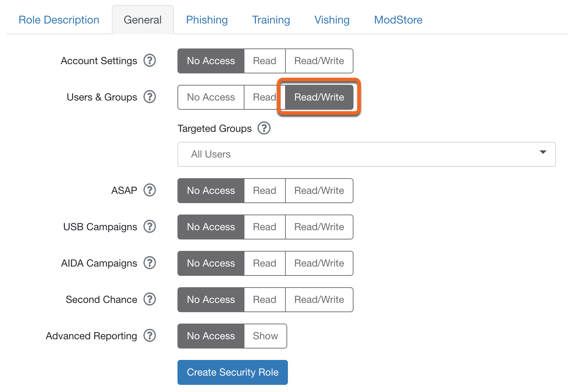Click the dropdown arrow in Targeted Groups
Image resolution: width=568 pixels, height=392 pixels.
[543, 152]
